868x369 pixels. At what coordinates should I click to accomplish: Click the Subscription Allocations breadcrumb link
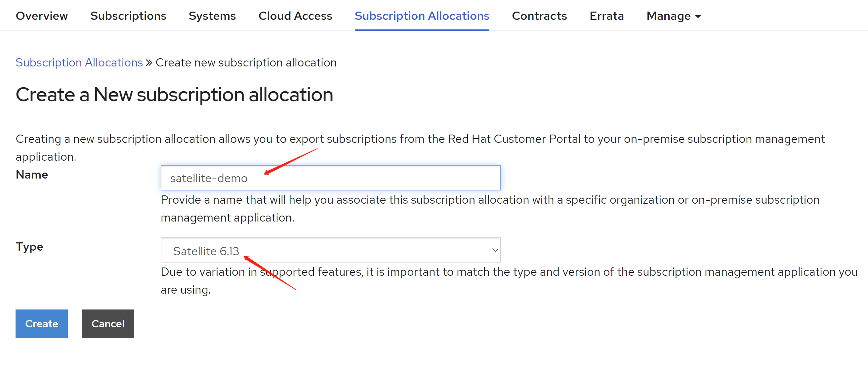pos(79,62)
